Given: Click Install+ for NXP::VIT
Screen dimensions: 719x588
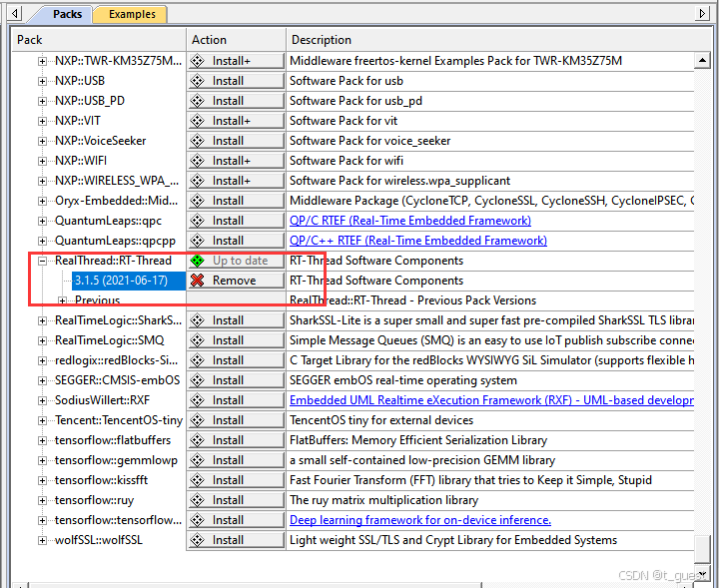Looking at the screenshot, I should click(x=236, y=121).
